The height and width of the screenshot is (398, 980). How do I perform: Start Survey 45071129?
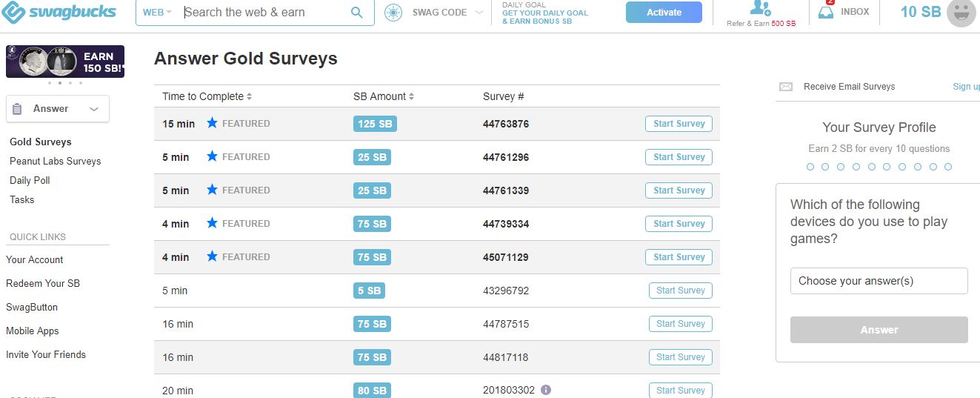[679, 257]
